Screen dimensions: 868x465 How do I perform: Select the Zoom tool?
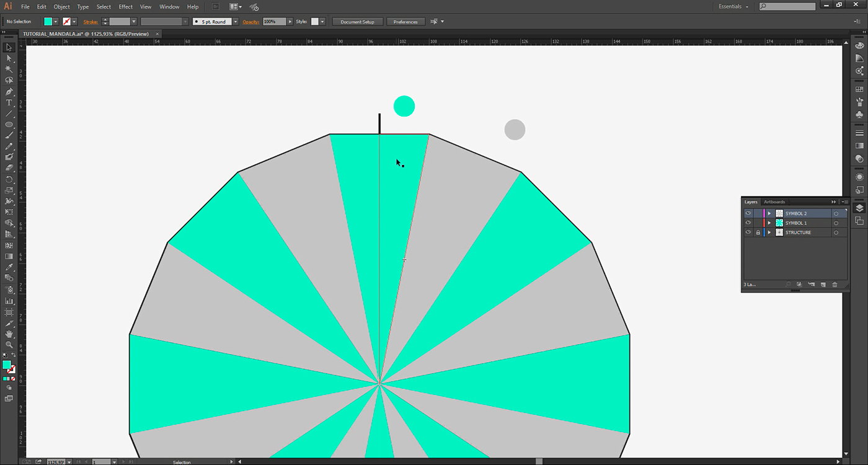[x=9, y=345]
